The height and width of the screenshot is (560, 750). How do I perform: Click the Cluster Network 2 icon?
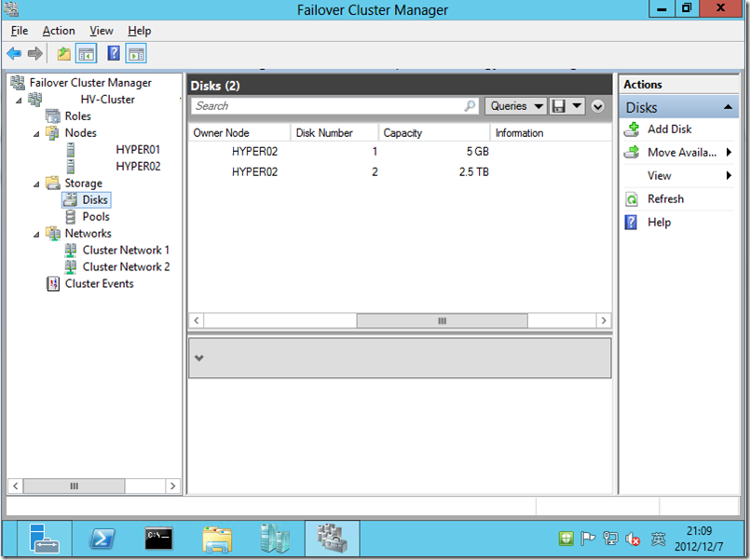(x=70, y=266)
